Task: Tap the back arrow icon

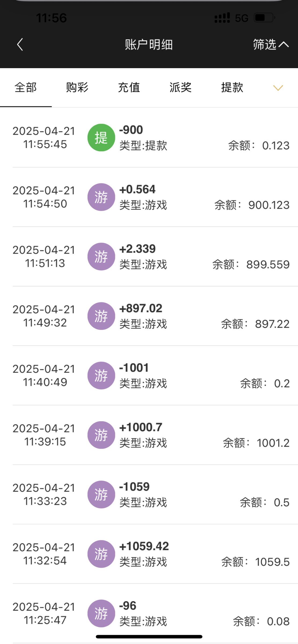Action: [x=20, y=45]
